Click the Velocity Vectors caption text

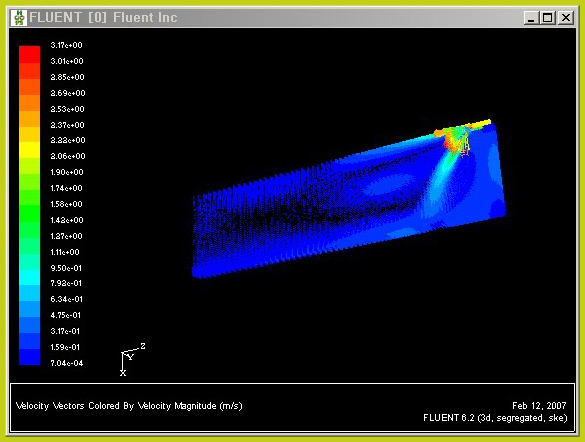pos(129,406)
